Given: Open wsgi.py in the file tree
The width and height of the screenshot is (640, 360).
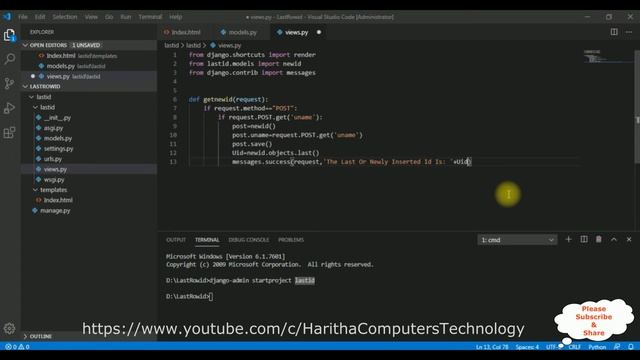Looking at the screenshot, I should coord(54,180).
